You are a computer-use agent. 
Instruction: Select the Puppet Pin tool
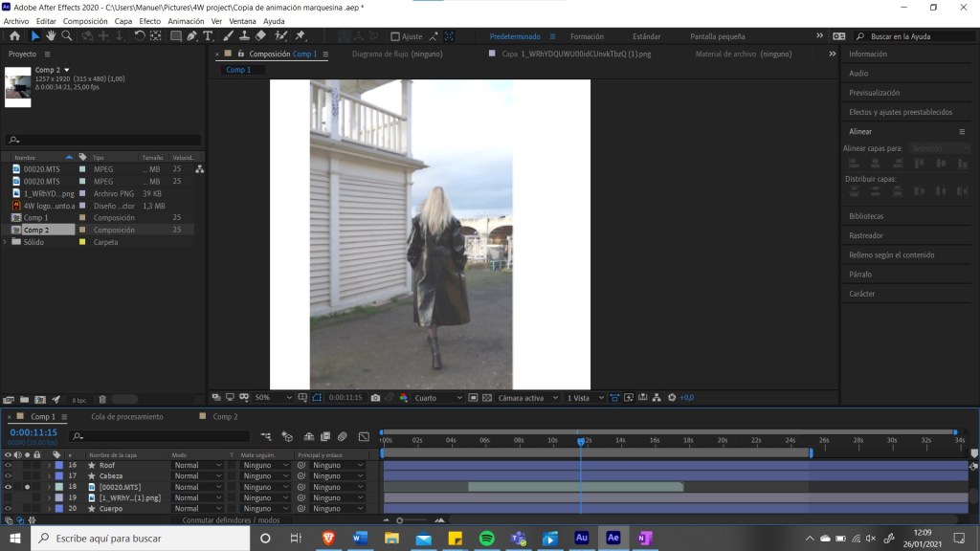[x=301, y=36]
